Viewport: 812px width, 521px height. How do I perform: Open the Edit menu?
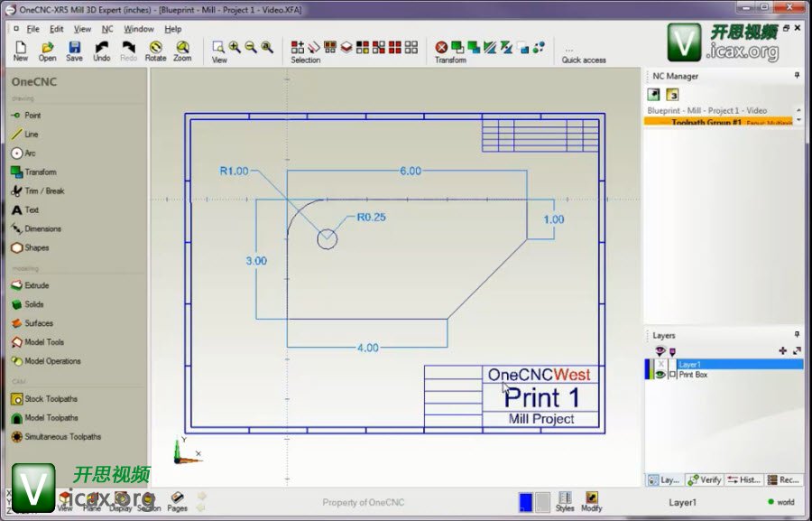(x=57, y=29)
